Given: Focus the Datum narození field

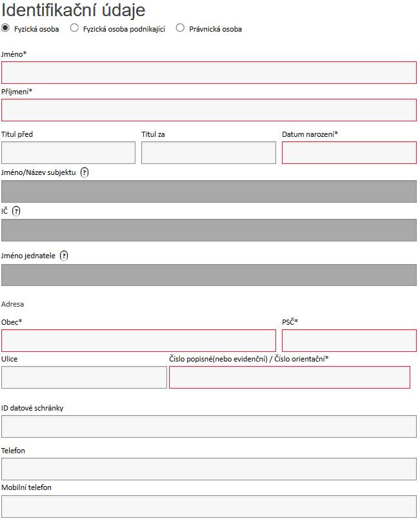Looking at the screenshot, I should (349, 153).
